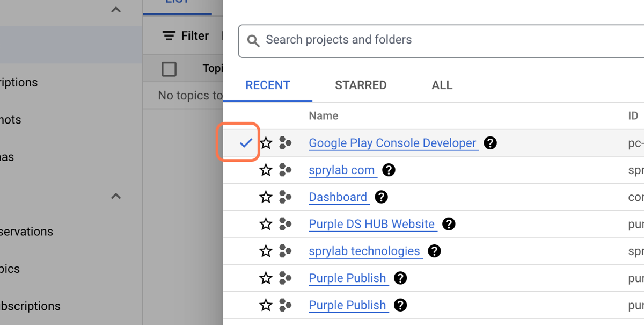Screen dimensions: 644x325
Task: Focus the Search projects and folders field
Action: 441,40
